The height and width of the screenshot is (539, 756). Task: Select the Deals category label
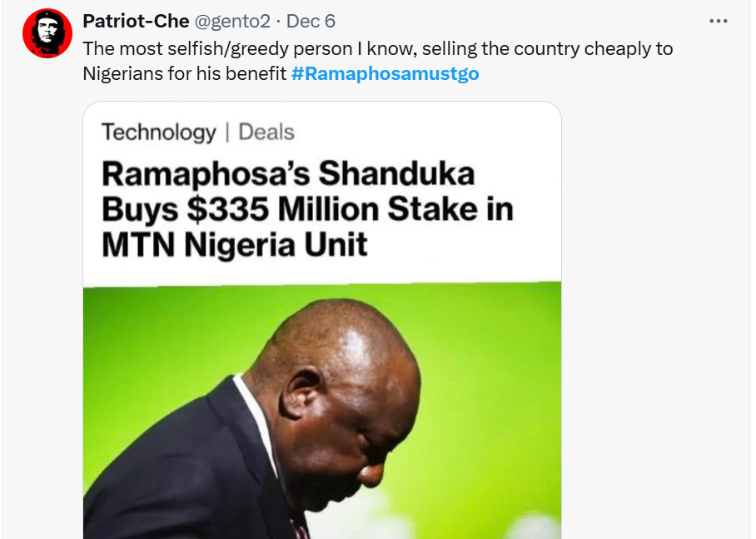[x=266, y=132]
